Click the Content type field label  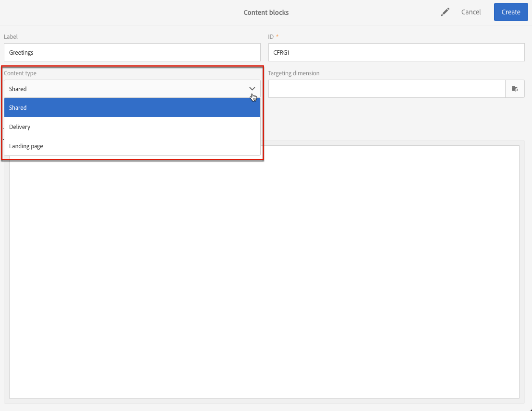[20, 73]
